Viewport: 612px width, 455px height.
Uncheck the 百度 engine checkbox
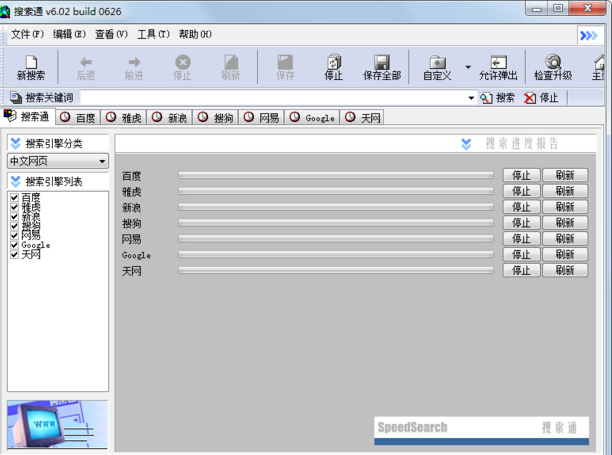tap(14, 197)
